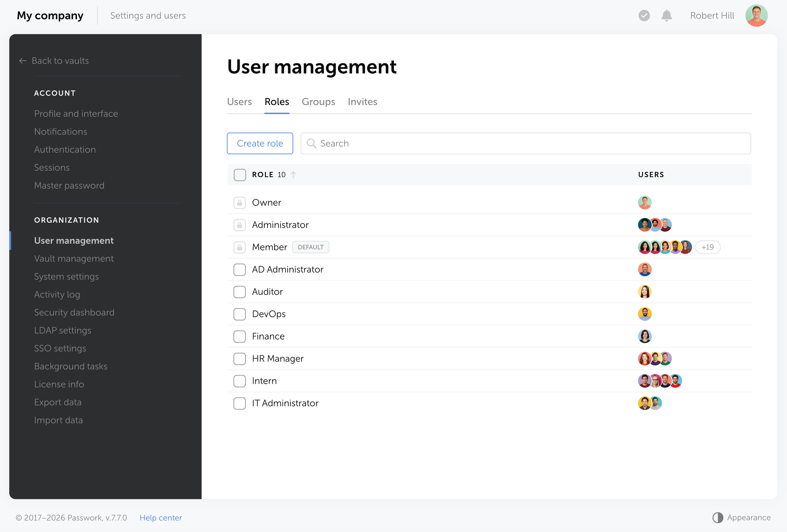This screenshot has height=532, width=787.
Task: Check the AD Administrator role checkbox
Action: [240, 270]
